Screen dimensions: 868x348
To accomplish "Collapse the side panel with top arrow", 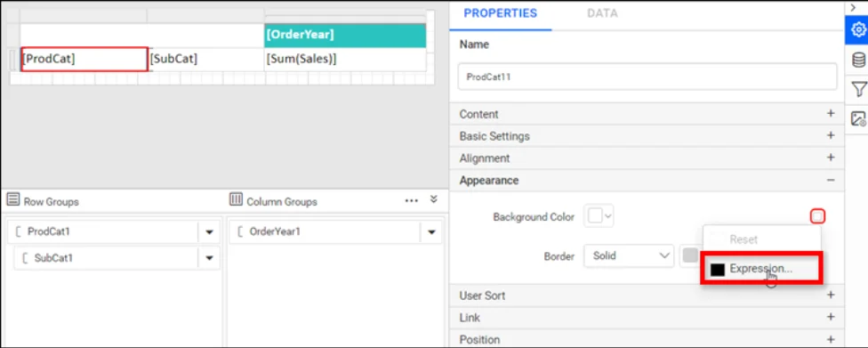I will (x=853, y=7).
